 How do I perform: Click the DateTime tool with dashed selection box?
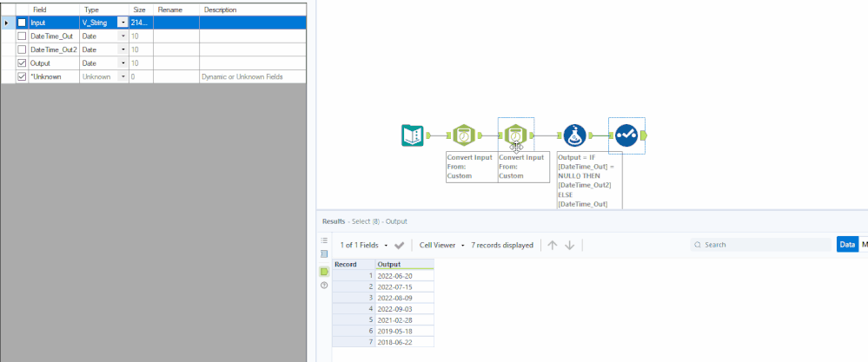point(515,135)
